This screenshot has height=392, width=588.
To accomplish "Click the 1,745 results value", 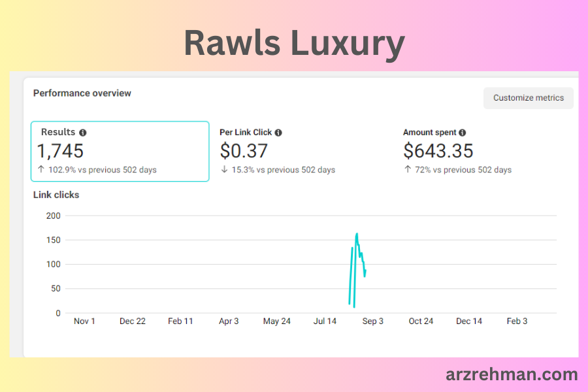I will (60, 151).
